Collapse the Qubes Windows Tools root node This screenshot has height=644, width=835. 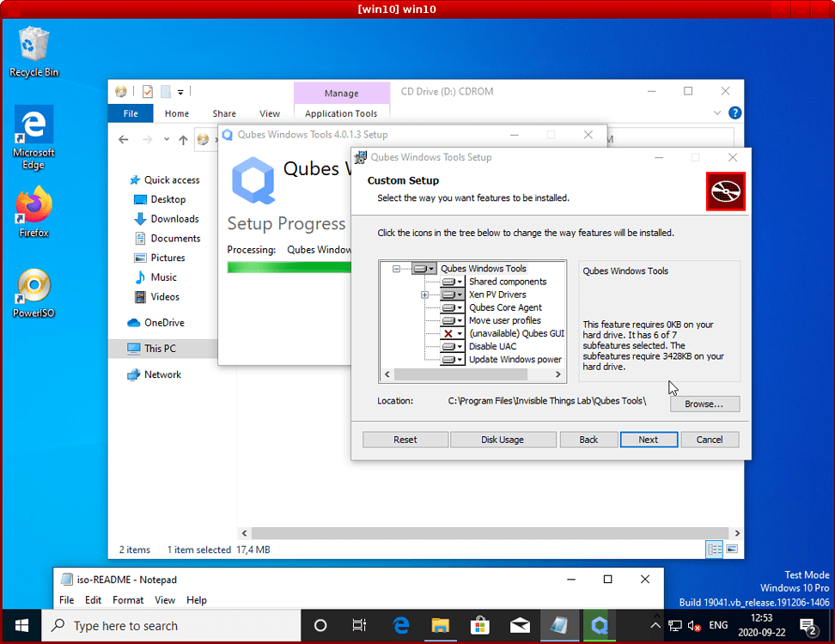point(395,268)
